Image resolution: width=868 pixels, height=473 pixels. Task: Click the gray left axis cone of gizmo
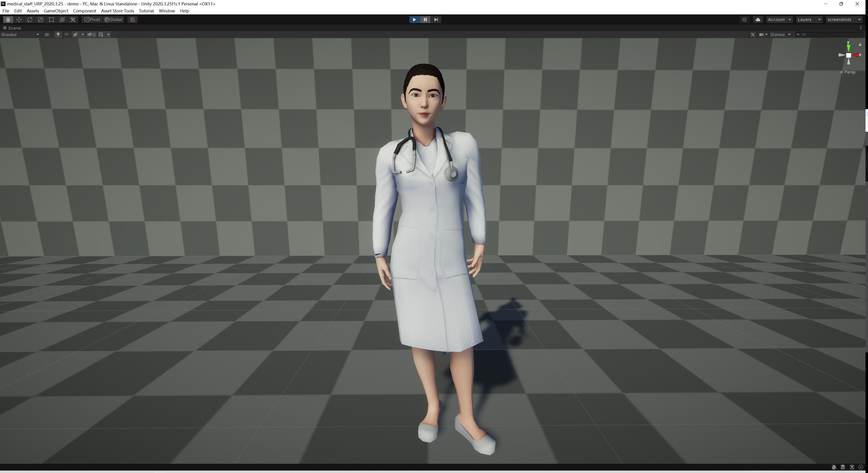tap(842, 55)
